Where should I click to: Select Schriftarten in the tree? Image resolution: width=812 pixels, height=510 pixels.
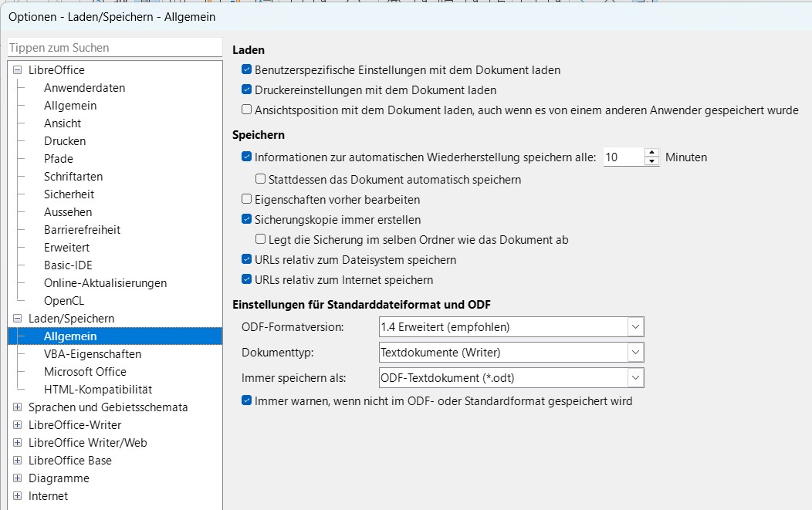tap(73, 177)
